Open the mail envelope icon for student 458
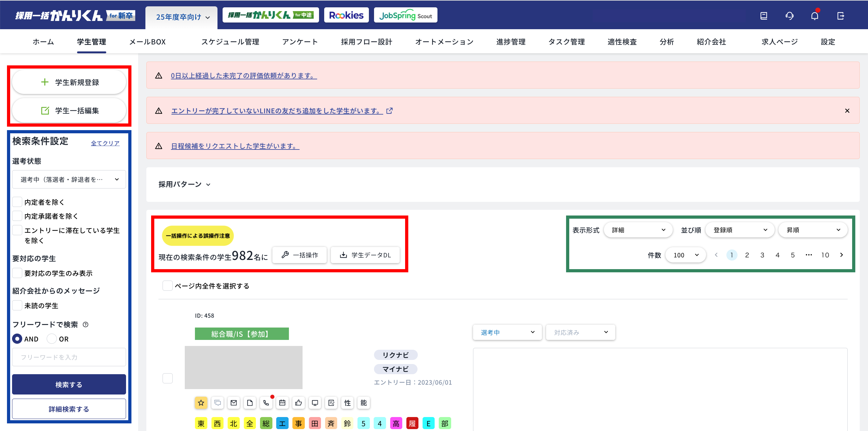Viewport: 868px width, 431px height. click(x=234, y=403)
